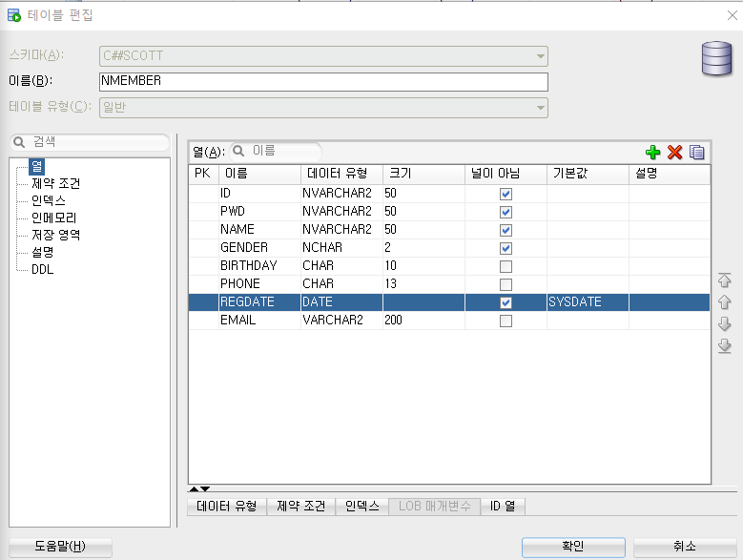Viewport: 743px width, 560px height.
Task: Enable Not Null for the BIRTHDAY column
Action: coord(506,266)
